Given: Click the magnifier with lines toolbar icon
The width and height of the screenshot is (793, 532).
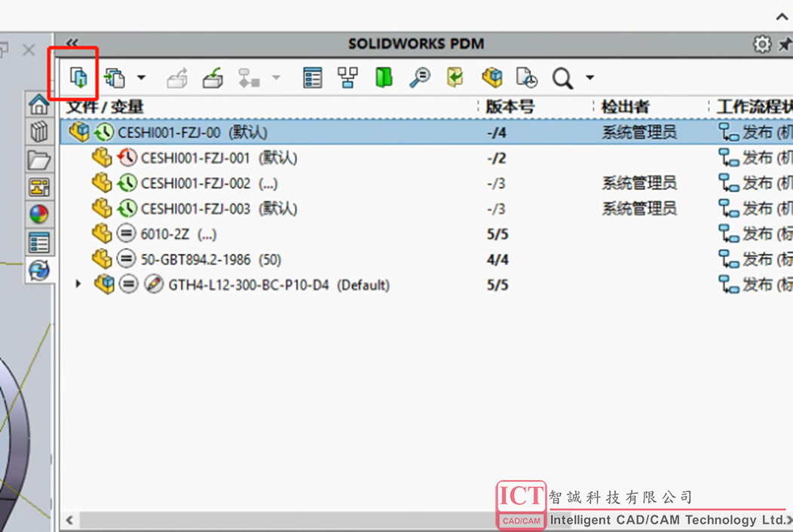Looking at the screenshot, I should coord(419,78).
